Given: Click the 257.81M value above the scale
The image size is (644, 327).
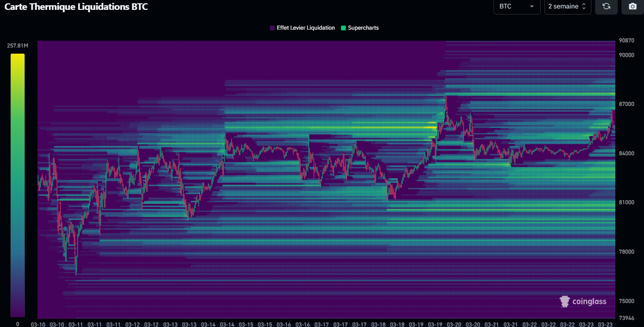Looking at the screenshot, I should pos(17,45).
